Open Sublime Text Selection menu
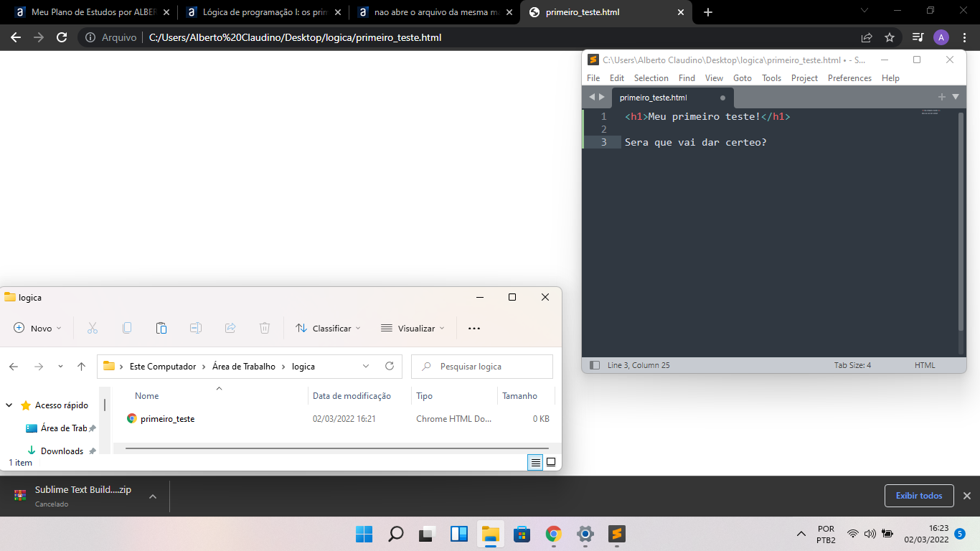 pyautogui.click(x=651, y=78)
